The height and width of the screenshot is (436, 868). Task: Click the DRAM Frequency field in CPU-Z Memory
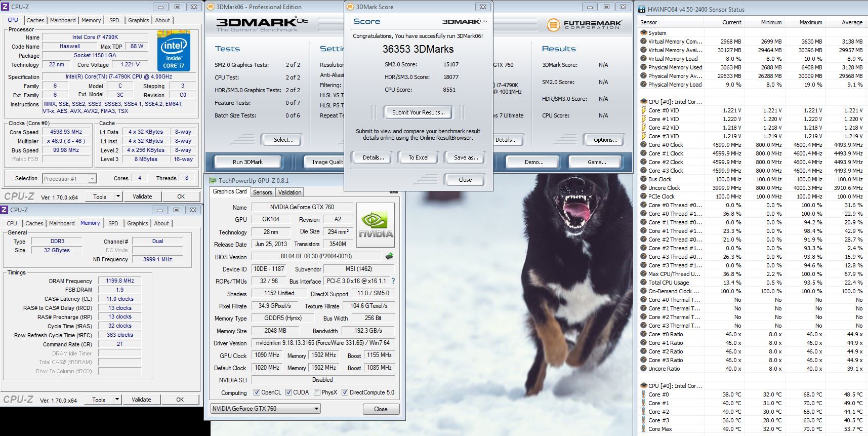point(120,281)
